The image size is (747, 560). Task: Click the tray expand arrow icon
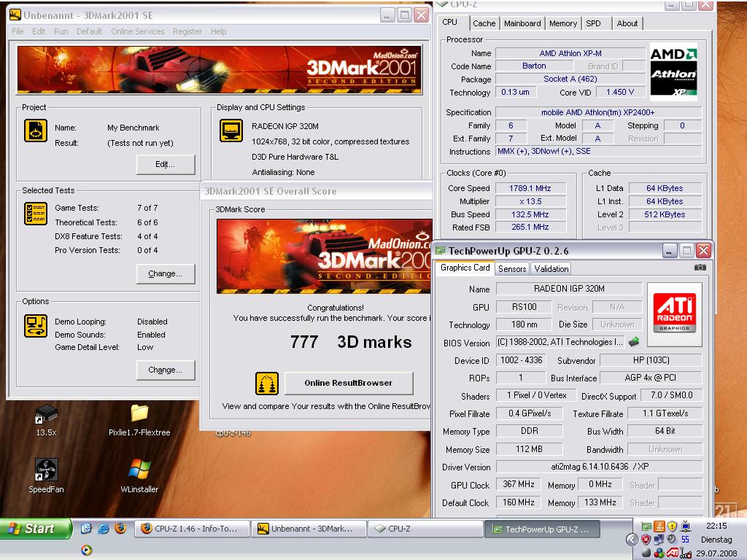coord(632,540)
